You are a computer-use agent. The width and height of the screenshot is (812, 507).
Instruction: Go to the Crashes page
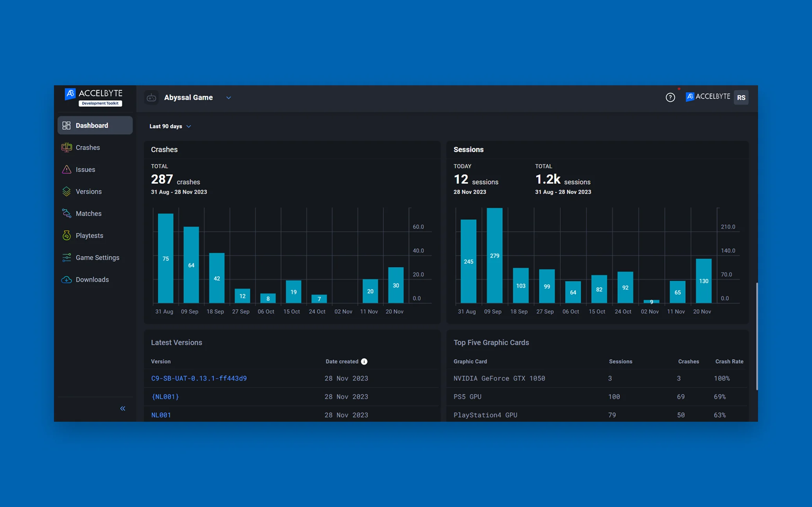tap(95, 147)
